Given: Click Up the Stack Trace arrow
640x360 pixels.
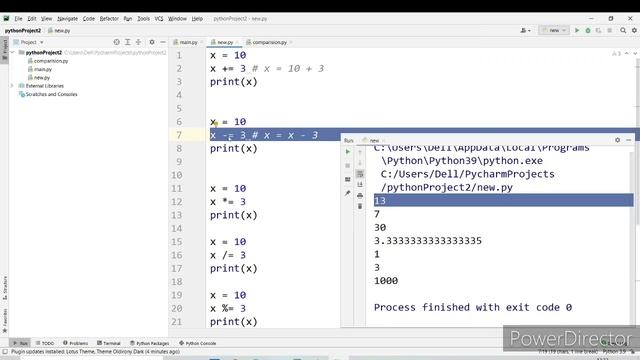Looking at the screenshot, I should coord(360,152).
